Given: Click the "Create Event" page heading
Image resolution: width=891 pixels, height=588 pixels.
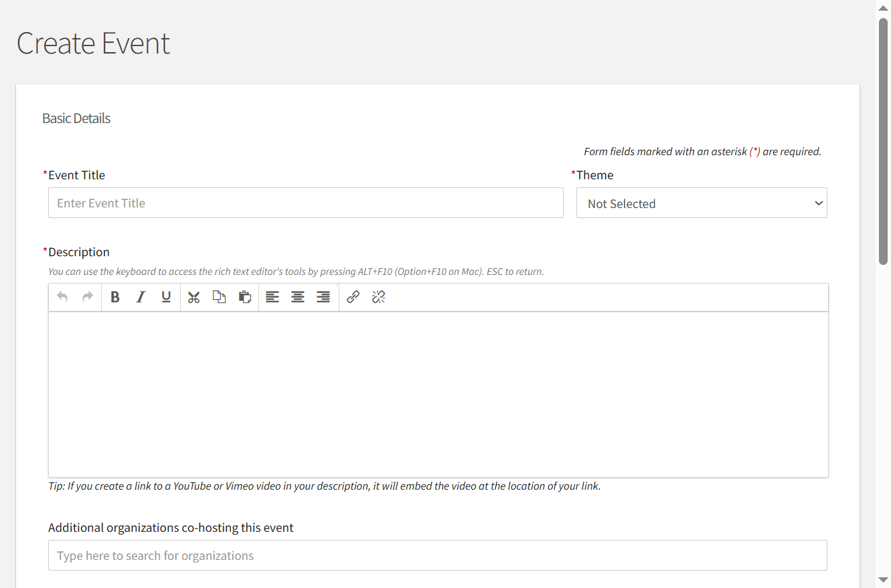Looking at the screenshot, I should (93, 43).
